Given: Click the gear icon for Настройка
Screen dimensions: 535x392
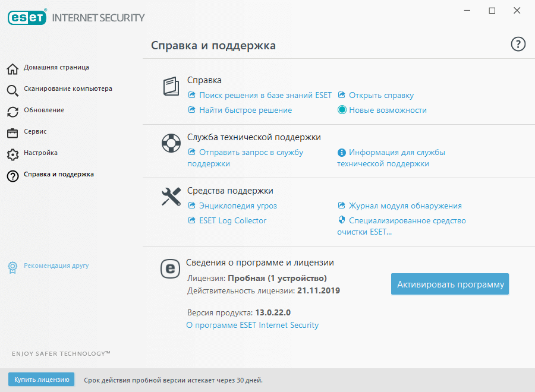Looking at the screenshot, I should tap(12, 154).
